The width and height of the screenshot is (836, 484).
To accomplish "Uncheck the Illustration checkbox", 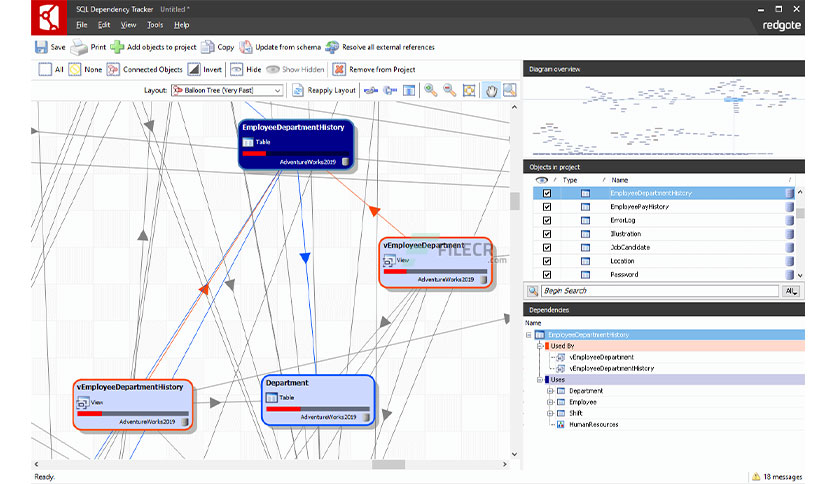I will (x=547, y=234).
